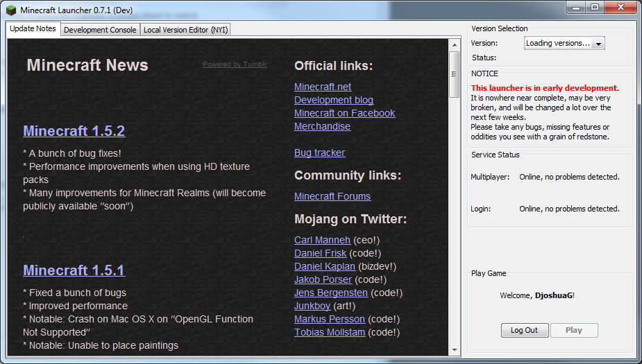
Task: Click the Multiplayer status 'Online, no problems detected.'
Action: tap(570, 177)
